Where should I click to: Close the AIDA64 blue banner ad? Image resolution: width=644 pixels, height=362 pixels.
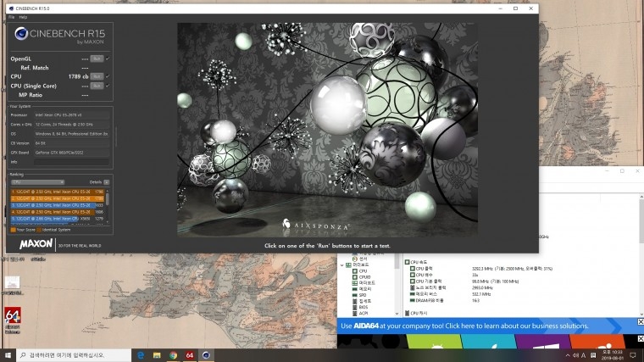(x=641, y=322)
